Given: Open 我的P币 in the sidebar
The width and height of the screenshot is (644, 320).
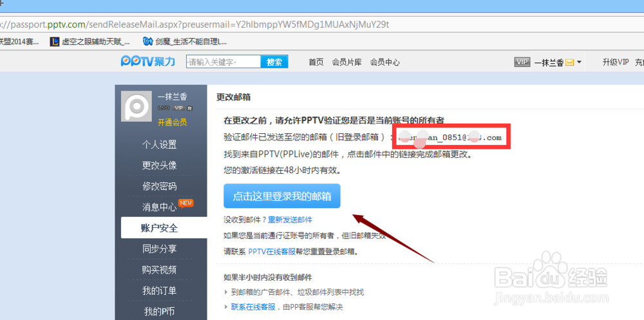Looking at the screenshot, I should [x=159, y=312].
